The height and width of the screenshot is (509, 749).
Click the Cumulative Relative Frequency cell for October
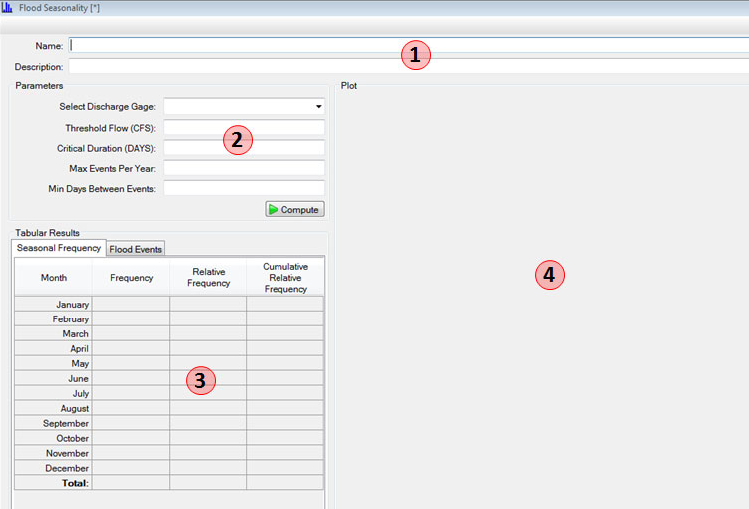[x=285, y=438]
